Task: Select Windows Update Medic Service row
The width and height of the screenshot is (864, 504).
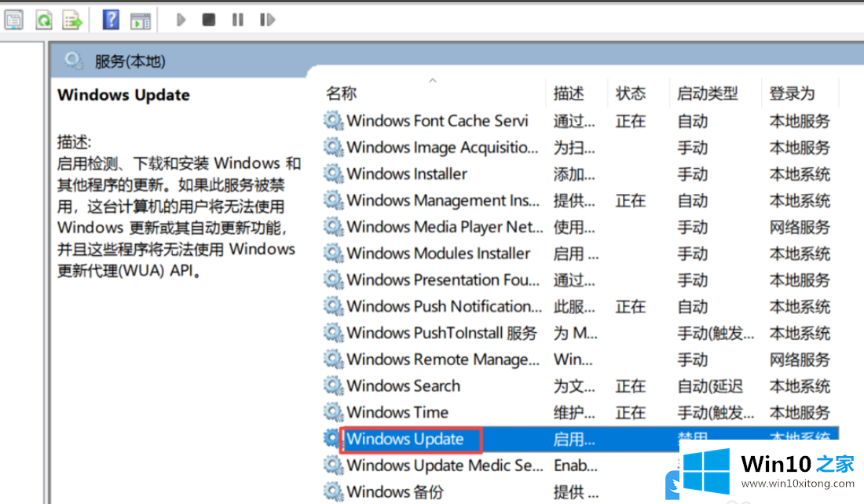Action: point(445,466)
